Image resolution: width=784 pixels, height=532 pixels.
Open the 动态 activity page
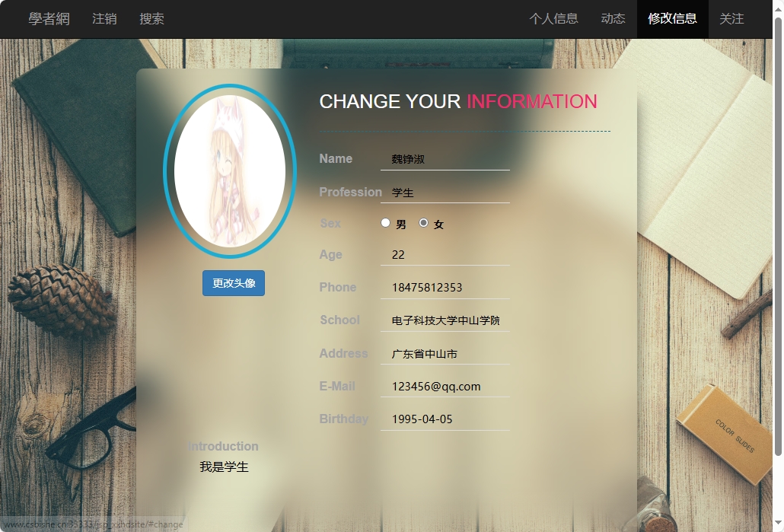[613, 19]
